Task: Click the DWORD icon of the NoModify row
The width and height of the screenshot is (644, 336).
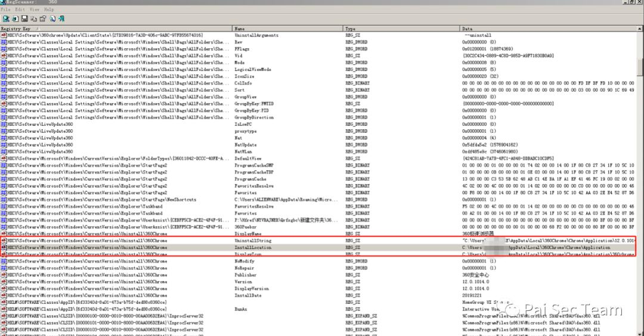Action: pos(4,262)
